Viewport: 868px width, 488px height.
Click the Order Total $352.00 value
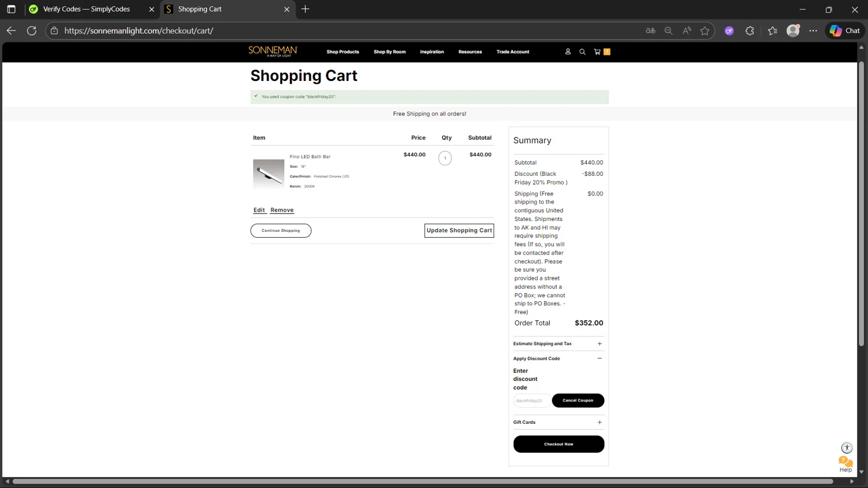(589, 323)
